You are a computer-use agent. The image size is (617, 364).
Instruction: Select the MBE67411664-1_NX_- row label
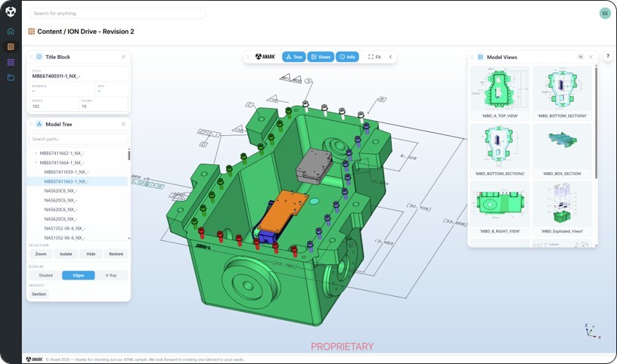(x=62, y=162)
